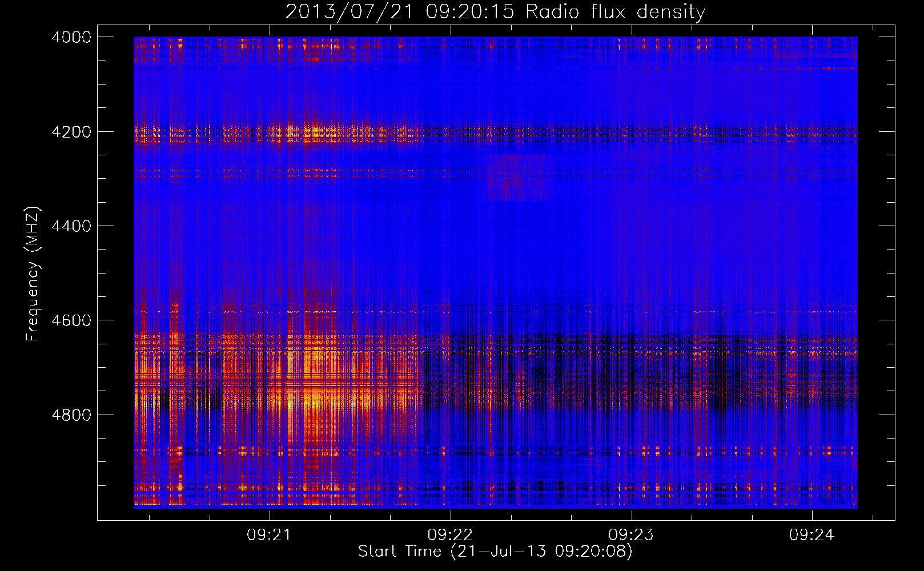Click the 4000 frequency axis label
This screenshot has height=571, width=924.
[71, 37]
